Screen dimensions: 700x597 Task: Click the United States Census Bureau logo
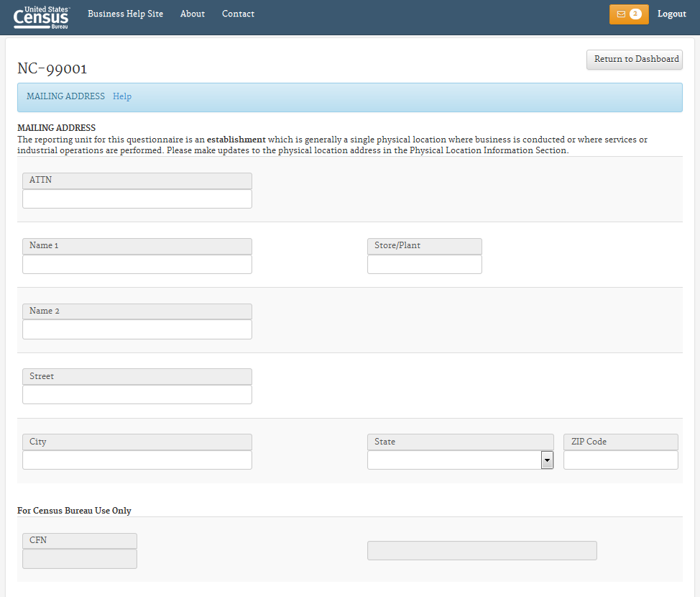coord(42,16)
